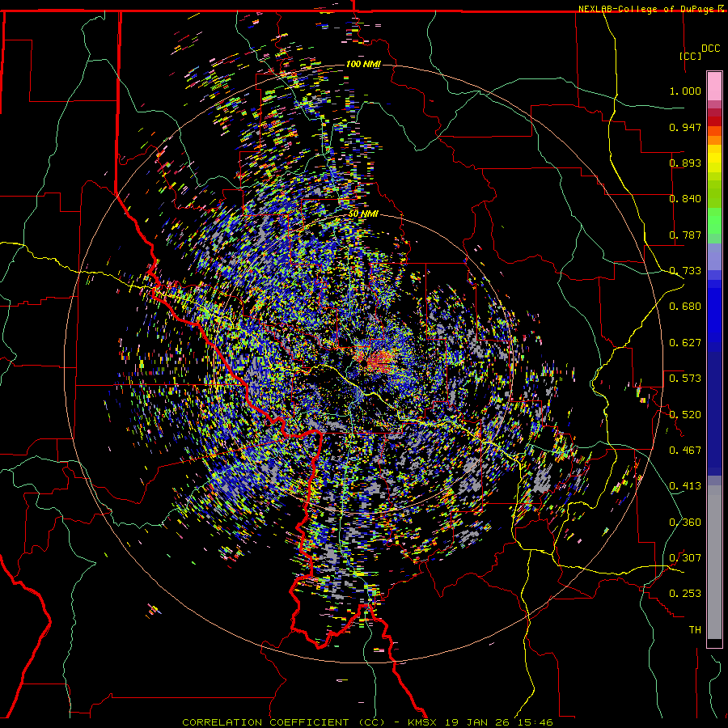This screenshot has width=728, height=728.
Task: Click the red echo cluster at radar center
Action: coord(379,359)
